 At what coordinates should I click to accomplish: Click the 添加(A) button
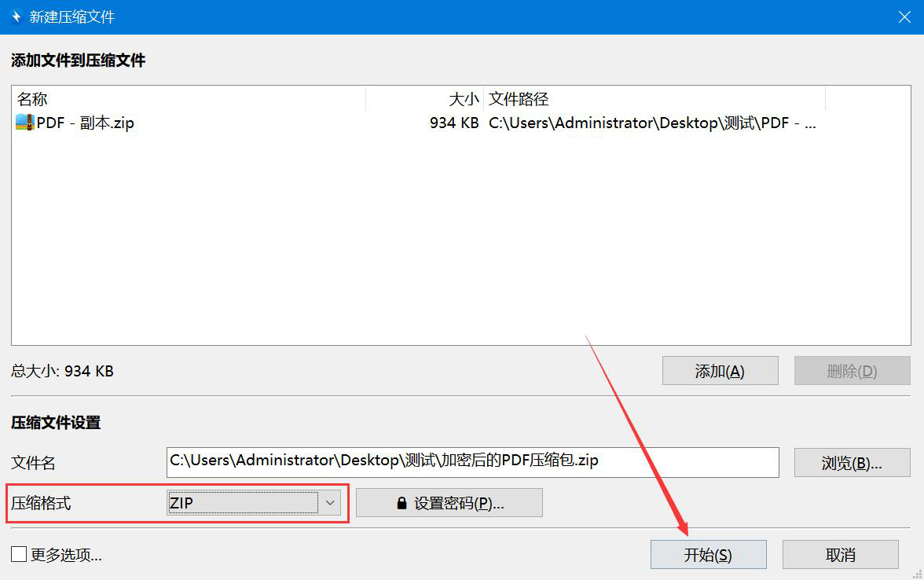click(x=720, y=371)
